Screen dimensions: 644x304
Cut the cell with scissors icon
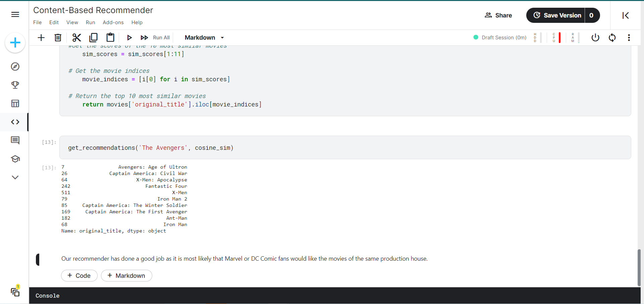pyautogui.click(x=77, y=38)
